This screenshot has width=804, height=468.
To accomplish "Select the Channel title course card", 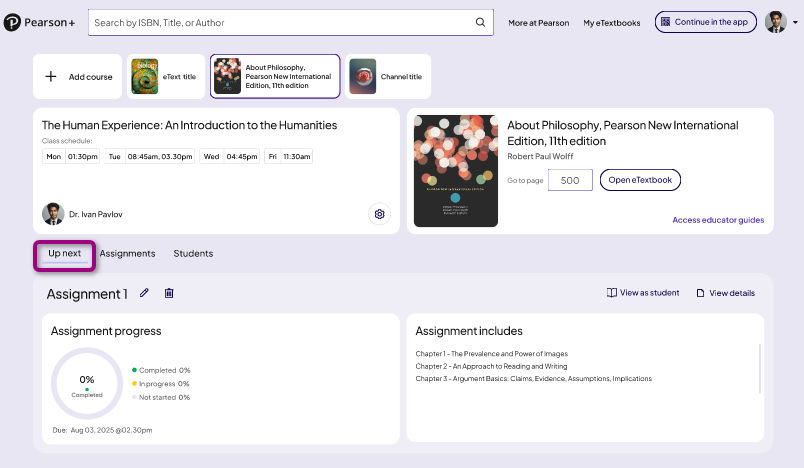I will pos(389,77).
